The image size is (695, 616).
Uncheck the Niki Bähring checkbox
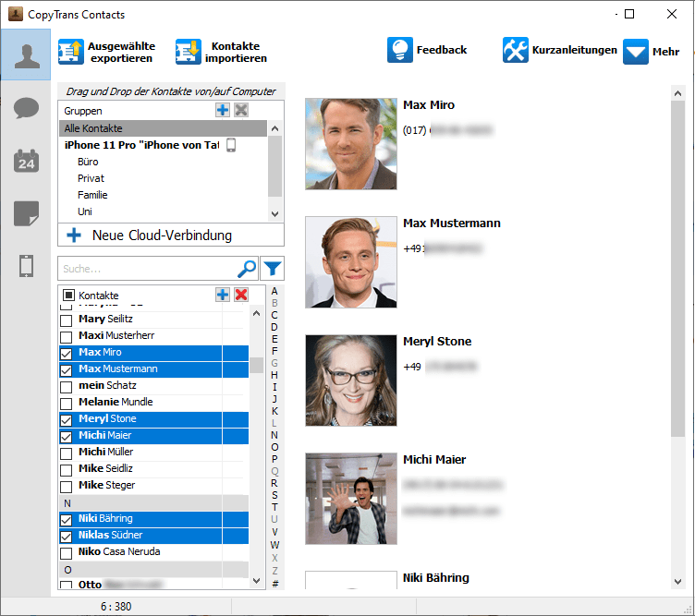tap(66, 520)
